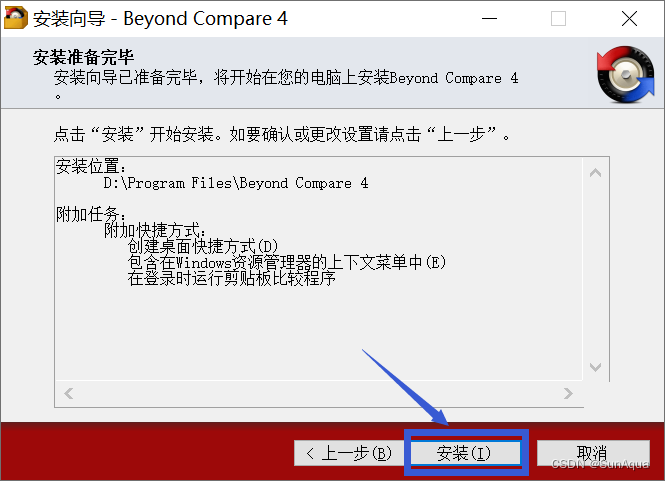Click the Windows资源管理器 context menu line

point(287,263)
